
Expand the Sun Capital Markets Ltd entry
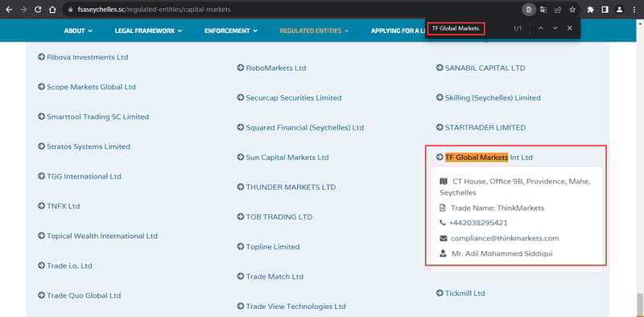click(283, 157)
